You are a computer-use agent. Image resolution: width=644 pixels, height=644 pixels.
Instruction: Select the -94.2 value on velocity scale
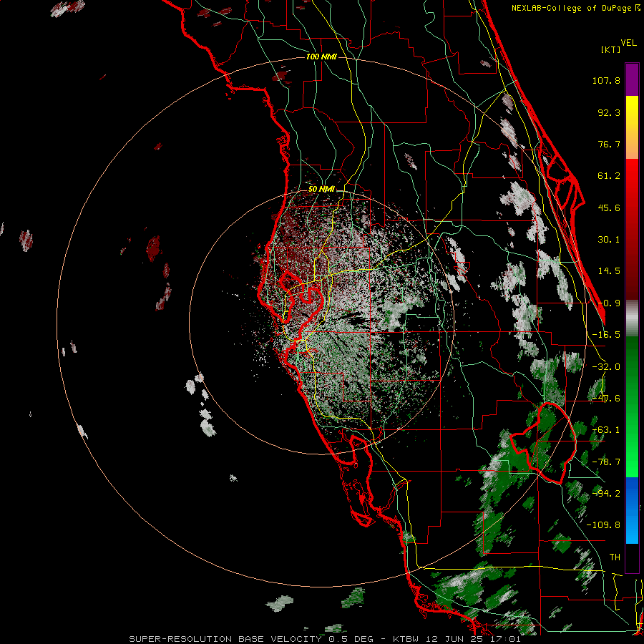pyautogui.click(x=606, y=494)
